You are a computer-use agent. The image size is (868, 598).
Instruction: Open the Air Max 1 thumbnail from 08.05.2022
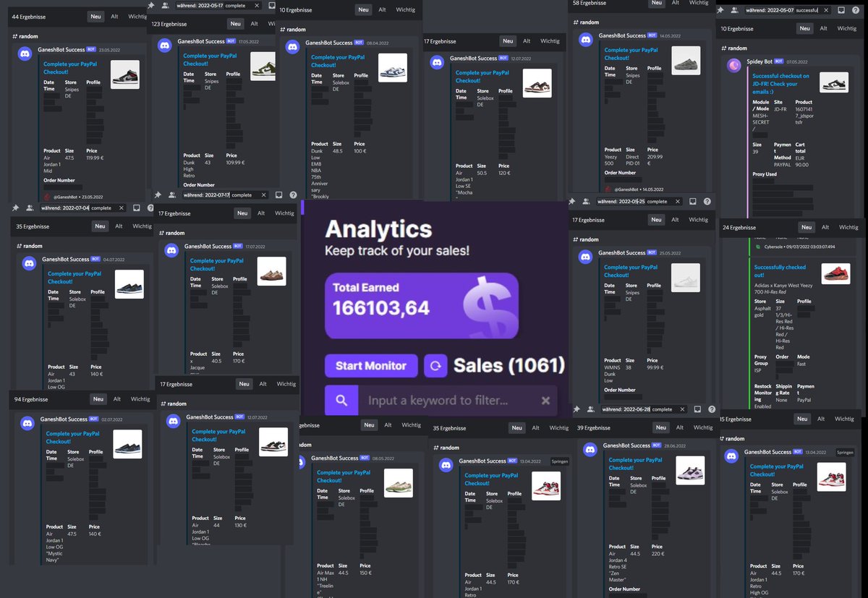399,483
